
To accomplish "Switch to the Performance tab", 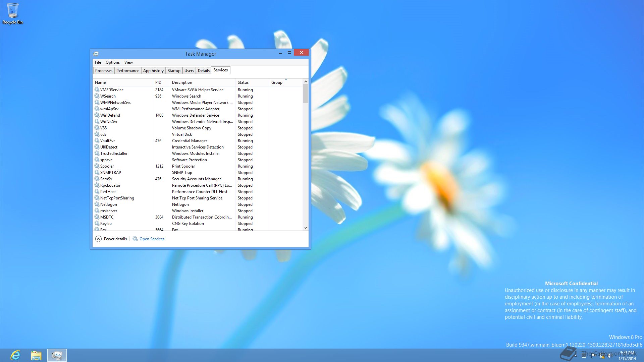I will (127, 71).
